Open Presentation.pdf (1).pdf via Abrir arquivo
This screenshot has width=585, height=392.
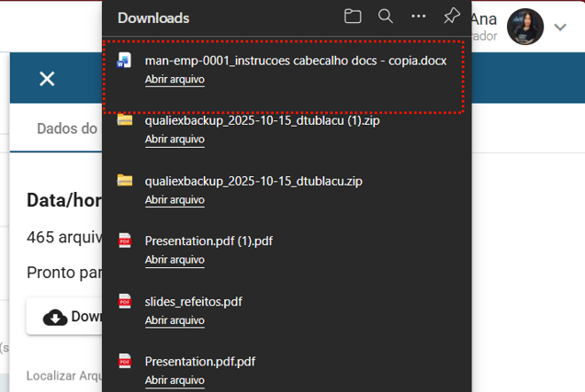tap(174, 260)
